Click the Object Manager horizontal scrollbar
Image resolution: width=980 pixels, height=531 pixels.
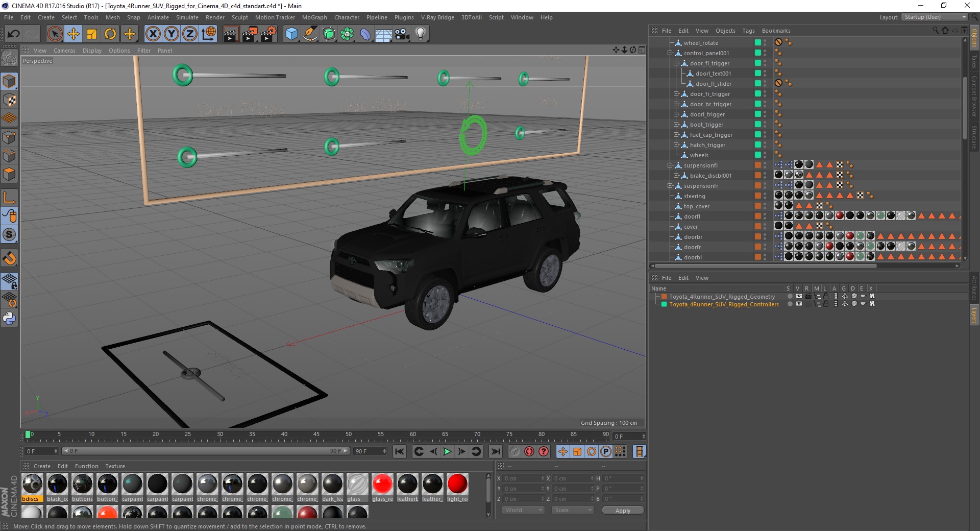click(766, 265)
